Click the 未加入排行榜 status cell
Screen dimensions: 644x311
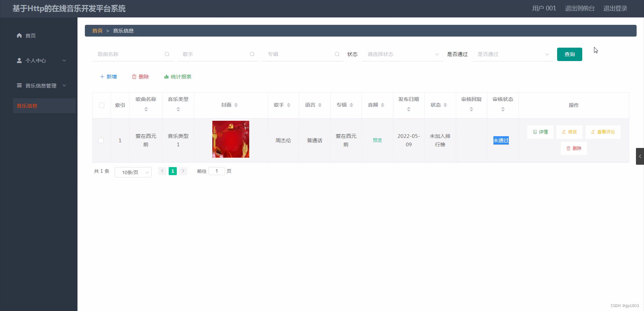click(440, 140)
